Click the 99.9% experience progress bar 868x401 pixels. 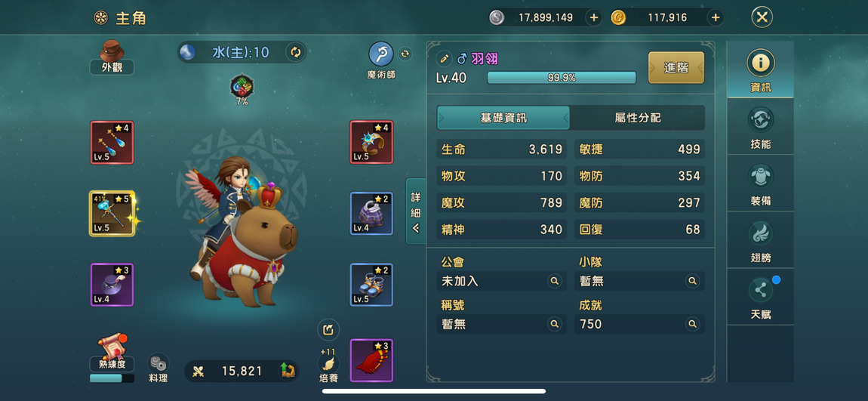[x=562, y=78]
